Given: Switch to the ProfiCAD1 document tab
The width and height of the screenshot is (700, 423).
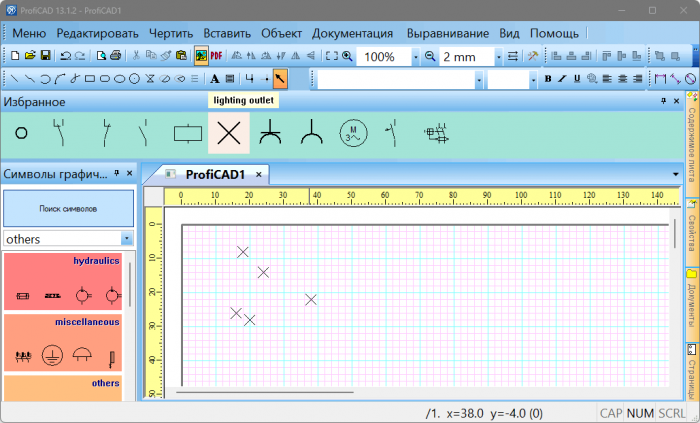Looking at the screenshot, I should coord(216,174).
